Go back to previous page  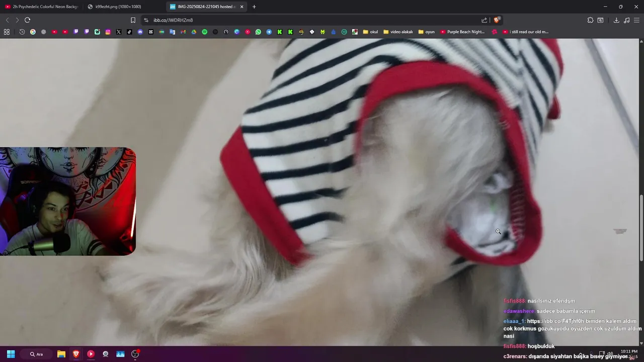[7, 20]
